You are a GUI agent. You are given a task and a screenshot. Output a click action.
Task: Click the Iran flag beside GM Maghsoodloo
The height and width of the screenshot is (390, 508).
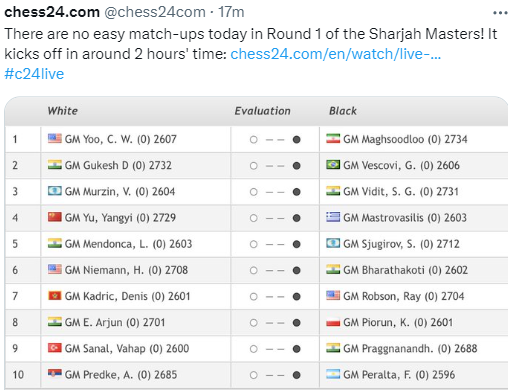[333, 138]
